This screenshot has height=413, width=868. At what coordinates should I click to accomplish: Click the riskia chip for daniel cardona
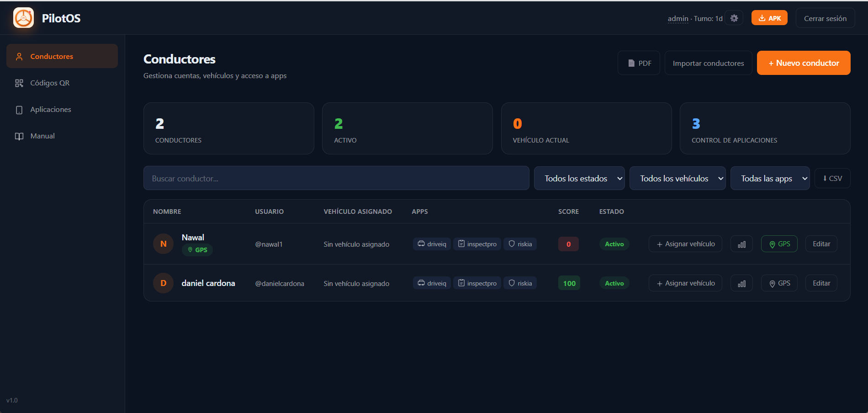point(520,283)
